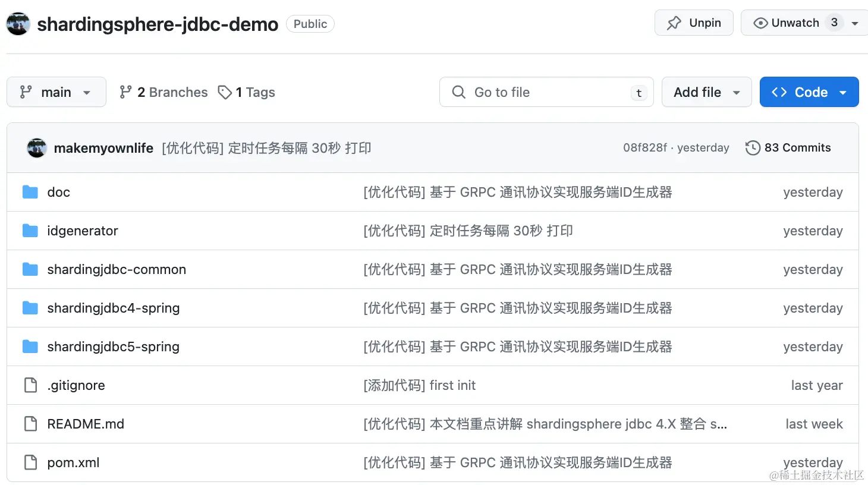Open the README.md row commit message
The height and width of the screenshot is (485, 868).
click(x=545, y=424)
